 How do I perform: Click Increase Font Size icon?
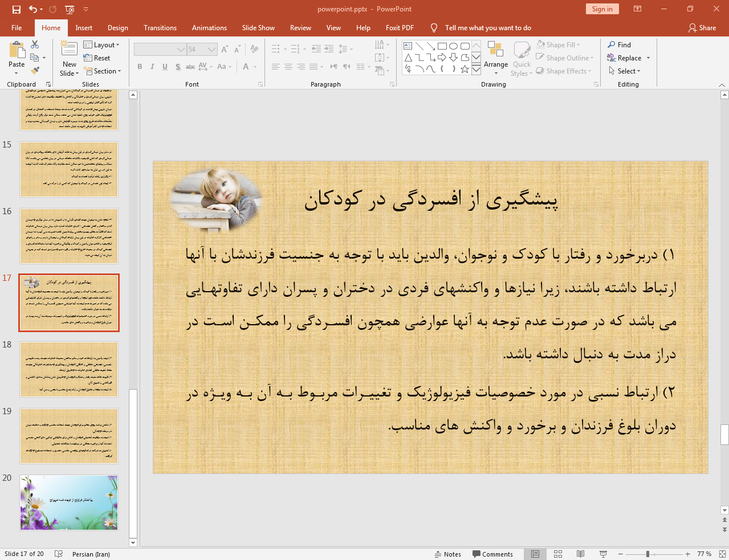coord(225,50)
